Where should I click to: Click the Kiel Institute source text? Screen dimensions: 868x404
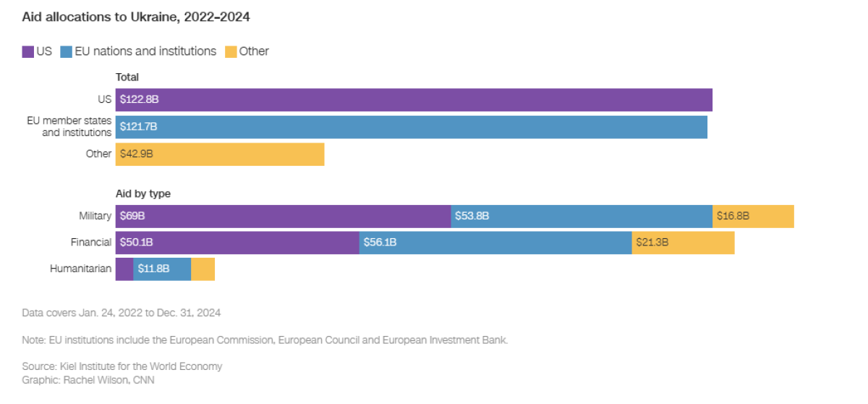coord(122,366)
